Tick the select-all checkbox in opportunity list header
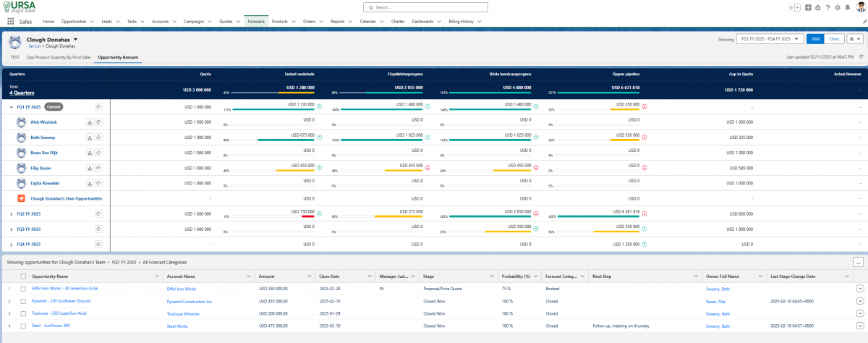Viewport: 868px width, 343px height. point(23,276)
